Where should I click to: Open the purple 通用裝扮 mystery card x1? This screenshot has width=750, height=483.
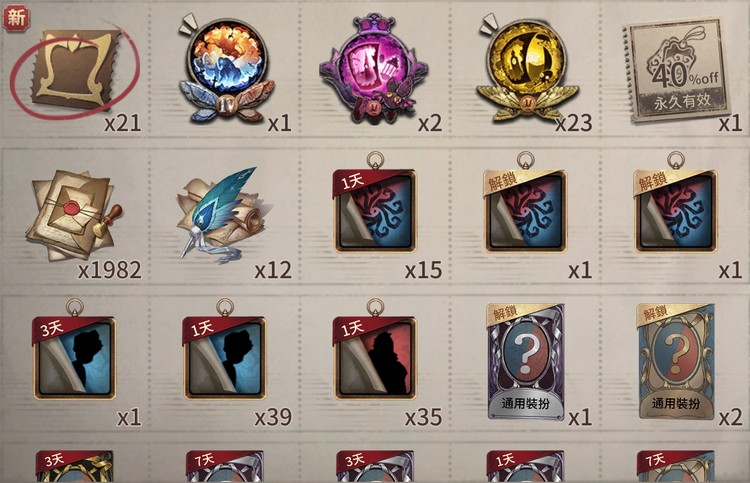click(525, 362)
